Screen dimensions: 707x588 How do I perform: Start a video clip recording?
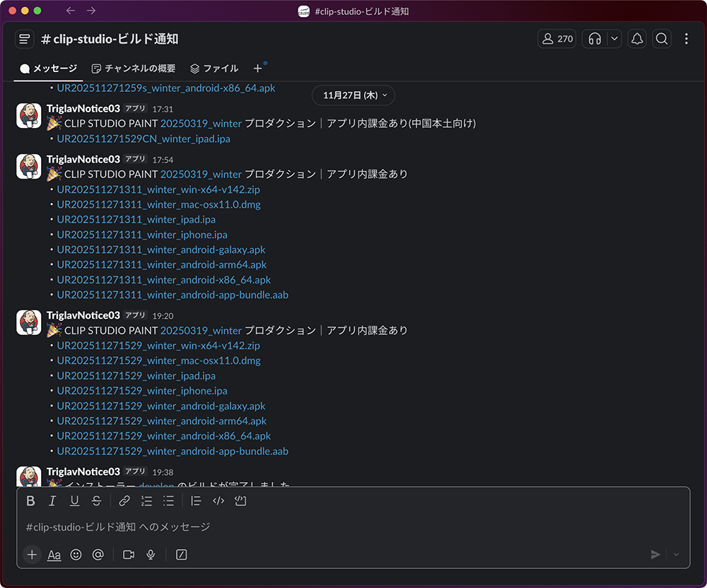[129, 555]
